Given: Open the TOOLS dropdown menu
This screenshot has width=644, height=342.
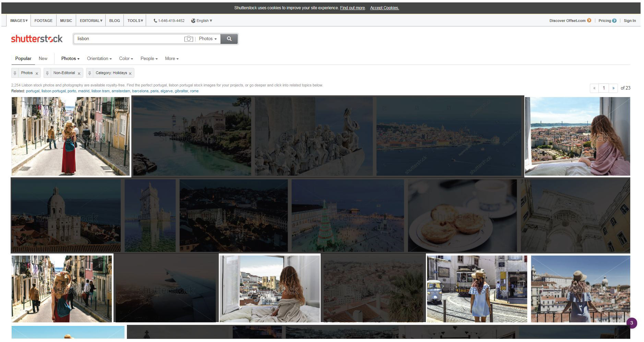Looking at the screenshot, I should [135, 21].
